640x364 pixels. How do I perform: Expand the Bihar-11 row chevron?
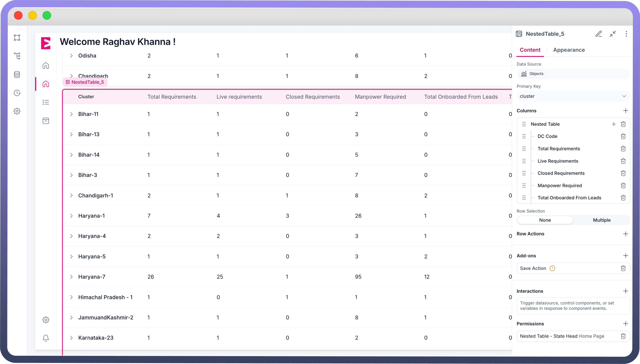71,114
